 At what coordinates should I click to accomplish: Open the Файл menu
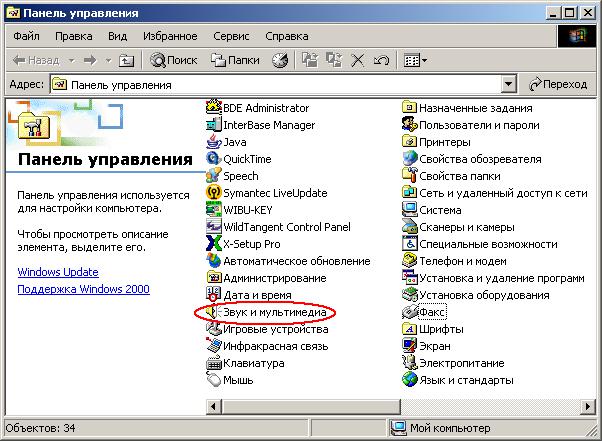[x=26, y=36]
